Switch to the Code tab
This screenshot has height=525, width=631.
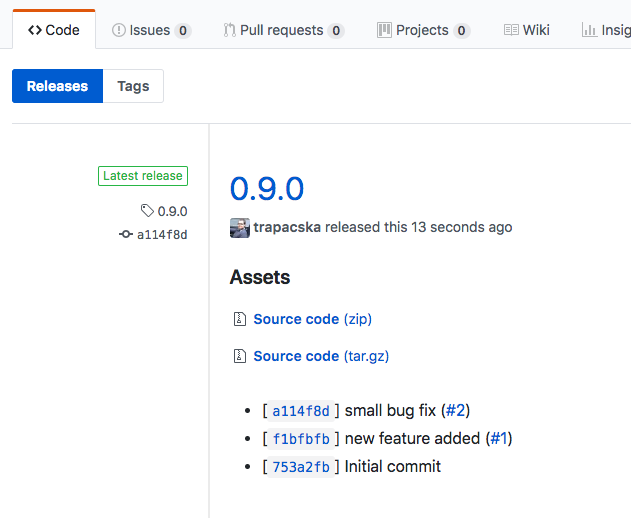[54, 30]
